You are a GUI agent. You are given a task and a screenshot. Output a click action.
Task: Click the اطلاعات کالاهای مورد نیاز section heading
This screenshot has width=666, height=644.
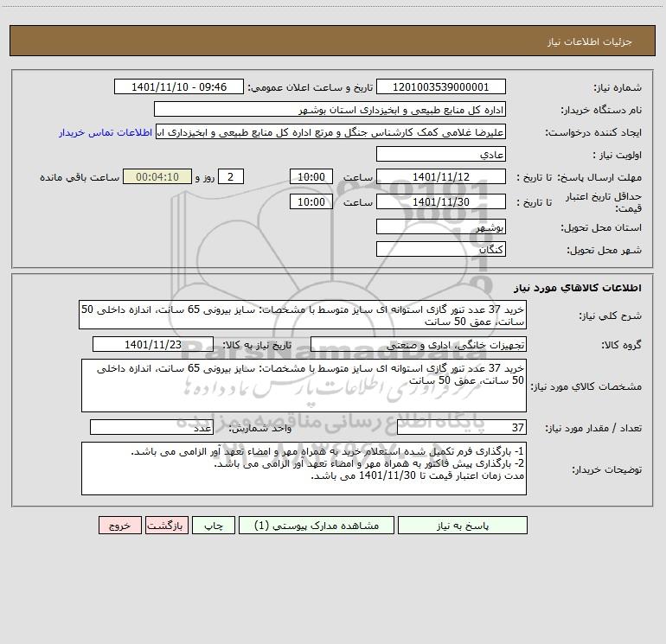coord(578,288)
